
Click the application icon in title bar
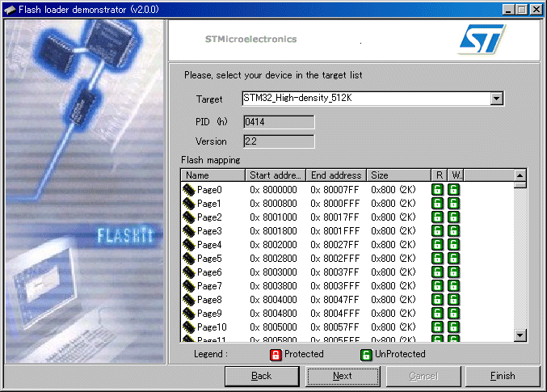point(10,10)
